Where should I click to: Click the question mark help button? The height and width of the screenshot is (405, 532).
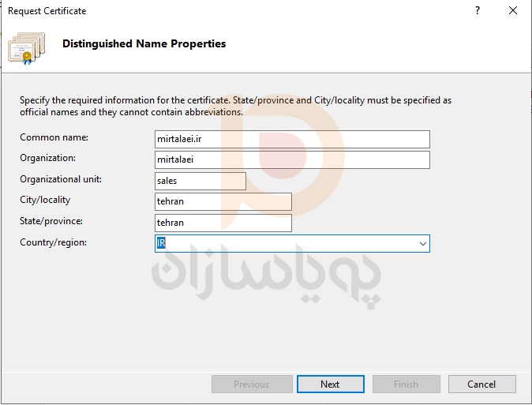478,11
